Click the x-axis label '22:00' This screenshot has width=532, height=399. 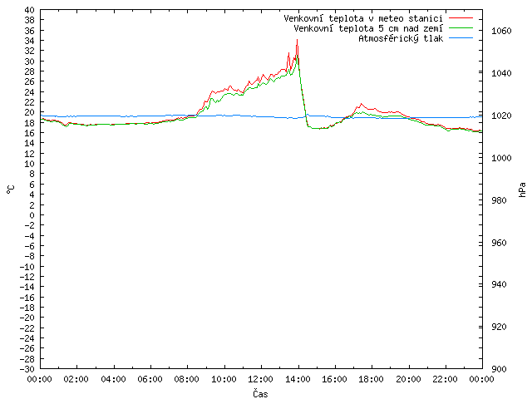click(446, 379)
